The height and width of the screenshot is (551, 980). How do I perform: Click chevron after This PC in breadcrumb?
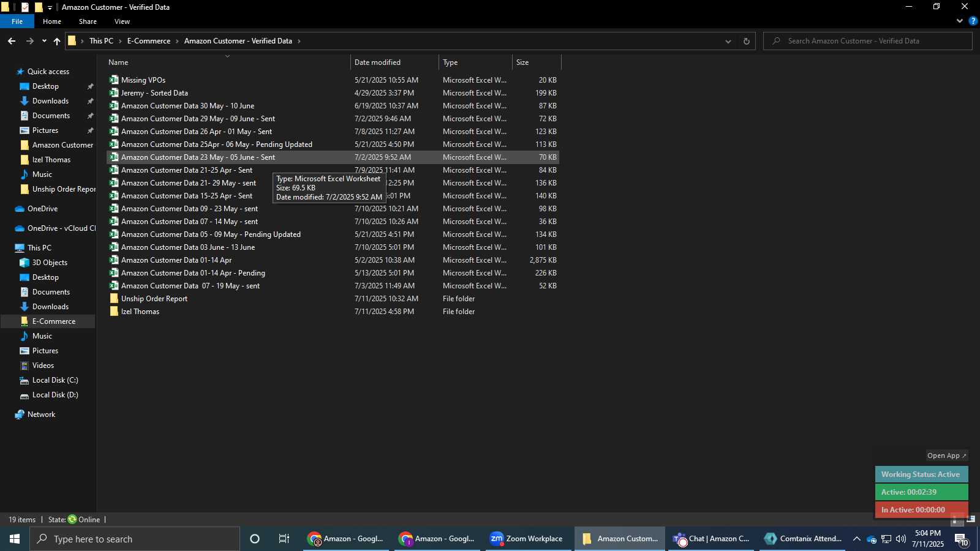click(x=121, y=41)
